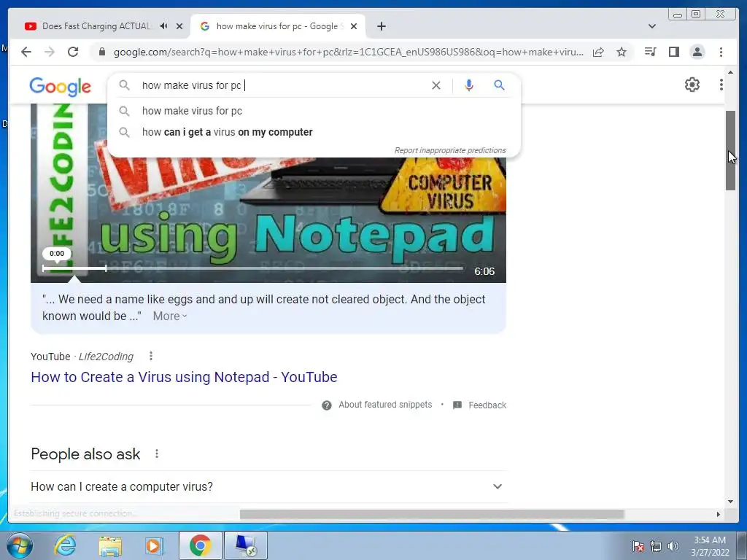Open the Chrome profile avatar
Image resolution: width=747 pixels, height=560 pixels.
coord(697,52)
